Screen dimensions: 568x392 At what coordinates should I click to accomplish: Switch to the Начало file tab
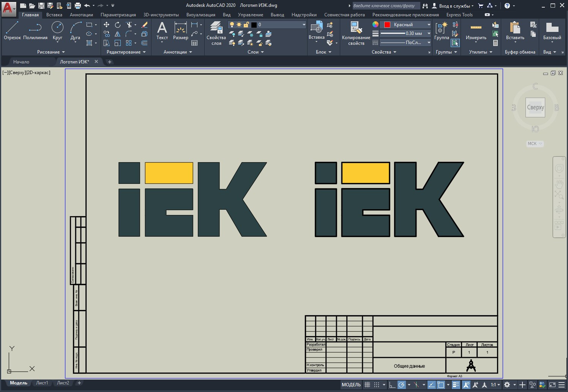coord(21,62)
